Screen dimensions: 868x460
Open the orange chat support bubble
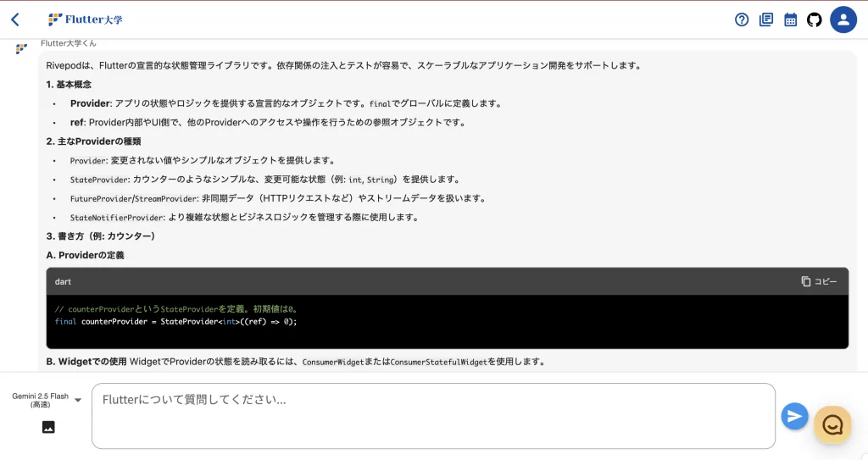pyautogui.click(x=832, y=424)
